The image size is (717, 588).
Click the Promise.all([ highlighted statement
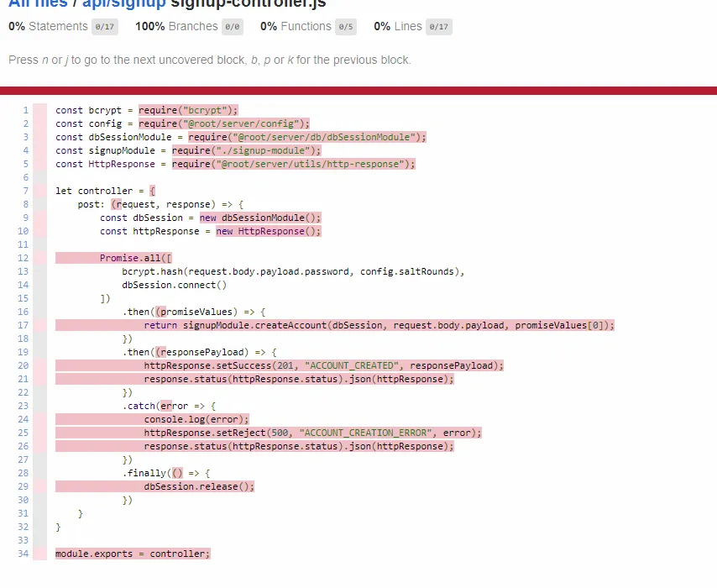(113, 258)
